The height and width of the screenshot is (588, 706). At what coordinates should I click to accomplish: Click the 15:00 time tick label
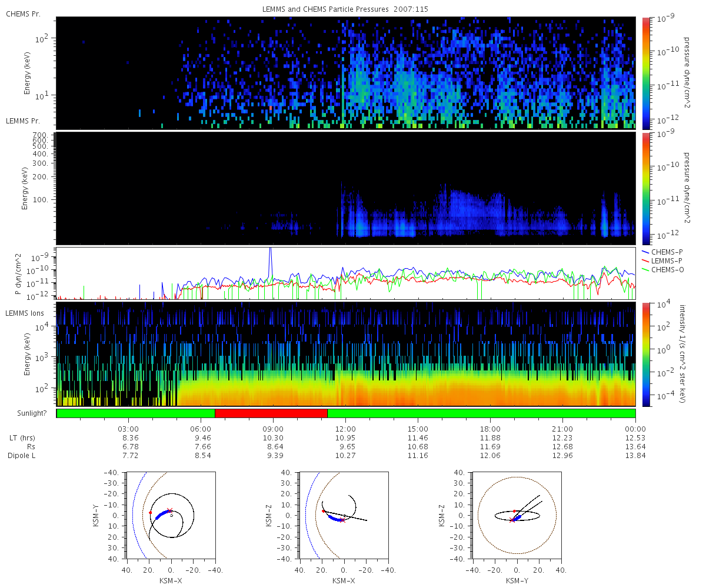(418, 429)
